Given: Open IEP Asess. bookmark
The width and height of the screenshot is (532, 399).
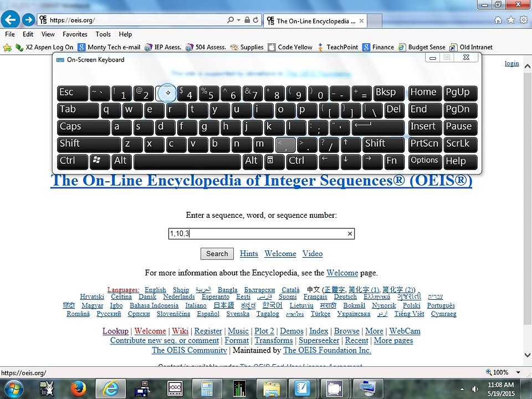Looking at the screenshot, I should 163,48.
